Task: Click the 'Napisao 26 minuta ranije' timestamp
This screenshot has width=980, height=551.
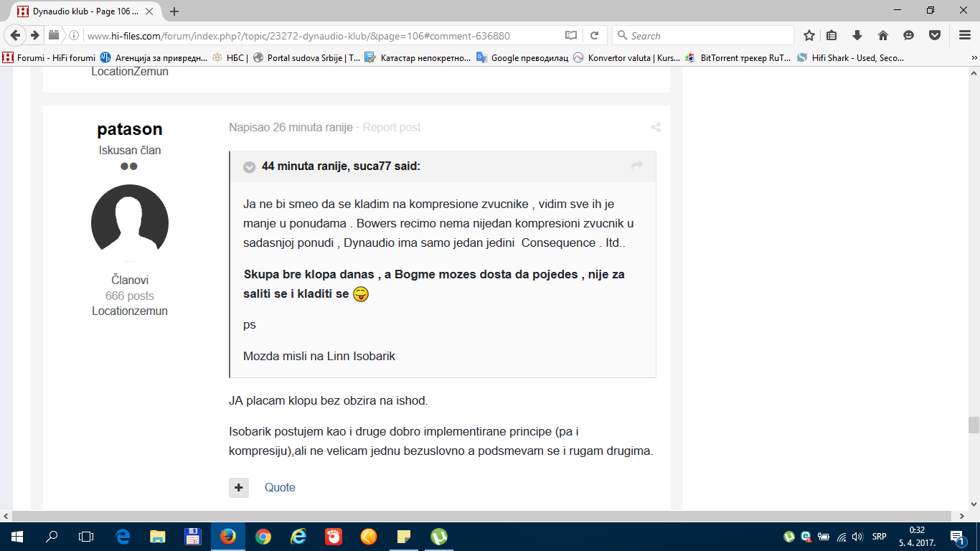Action: pos(291,127)
